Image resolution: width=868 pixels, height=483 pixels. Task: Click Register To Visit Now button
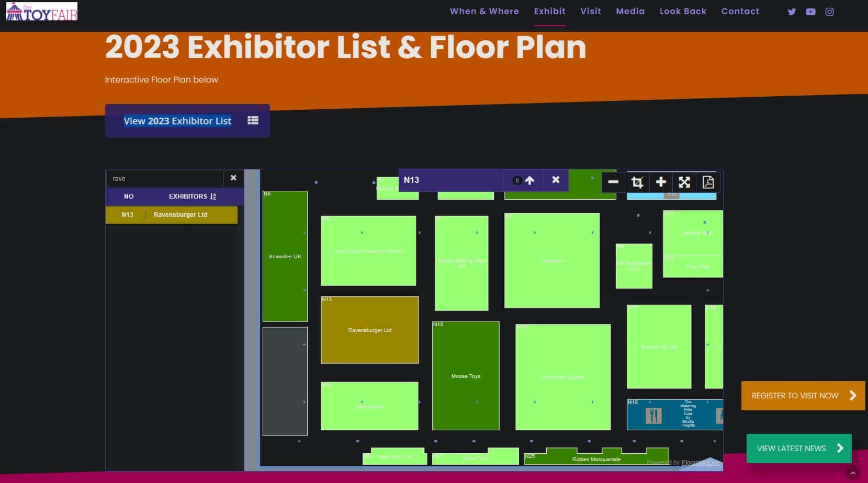tap(803, 396)
